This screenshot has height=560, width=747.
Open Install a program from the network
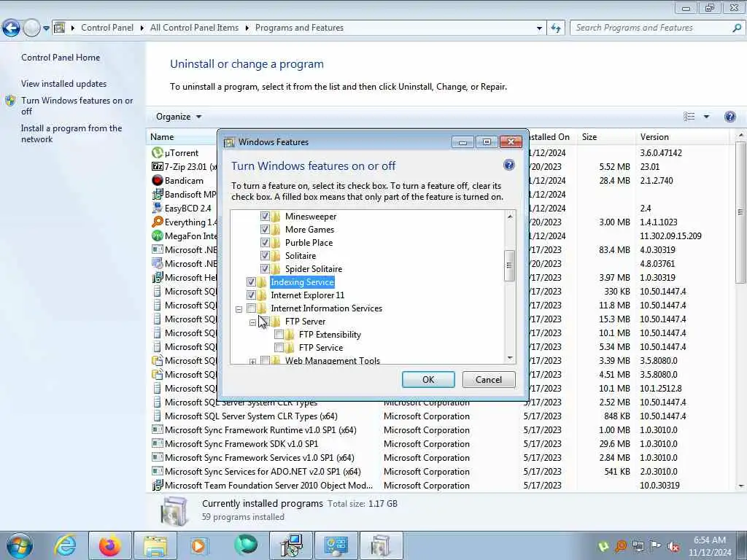point(71,134)
